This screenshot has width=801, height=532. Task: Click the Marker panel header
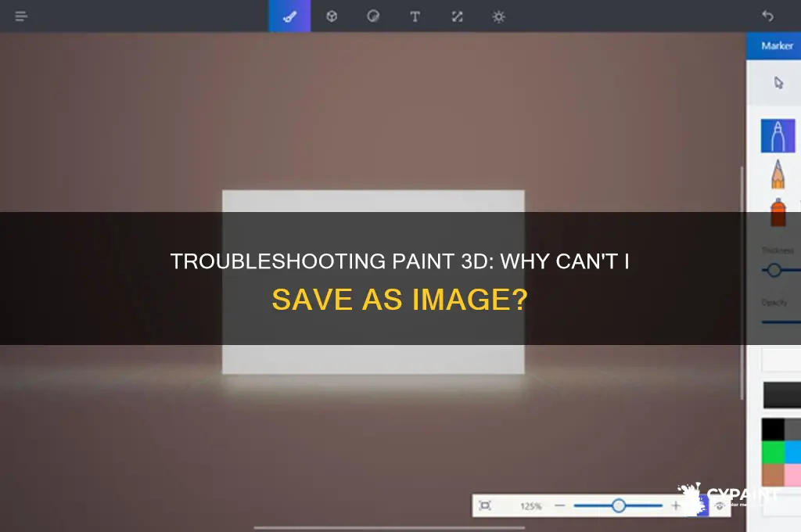(x=774, y=46)
